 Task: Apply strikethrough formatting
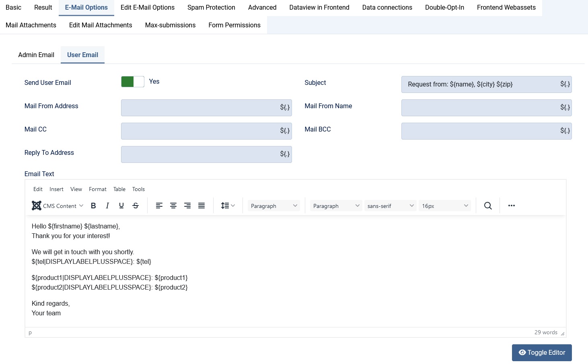(x=136, y=206)
